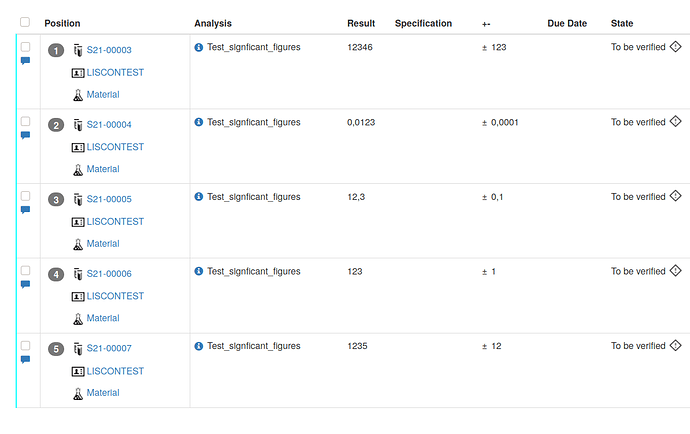Viewport: 690px width, 434px height.
Task: Open sample link S21-00004
Action: pyautogui.click(x=109, y=125)
